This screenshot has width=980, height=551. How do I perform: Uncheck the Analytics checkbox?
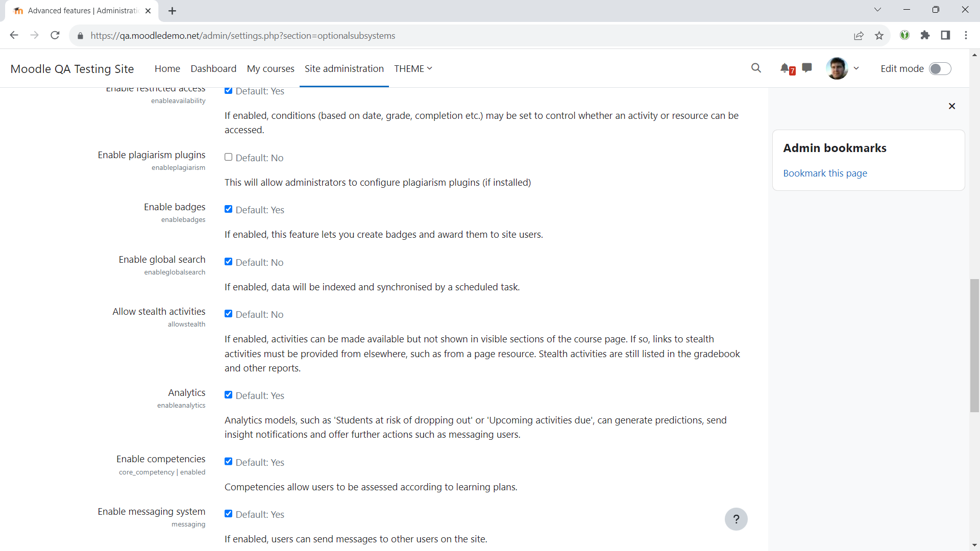coord(228,395)
